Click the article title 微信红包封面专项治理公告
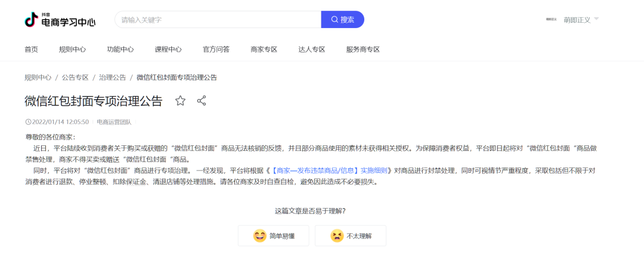The image size is (644, 258). (x=94, y=101)
